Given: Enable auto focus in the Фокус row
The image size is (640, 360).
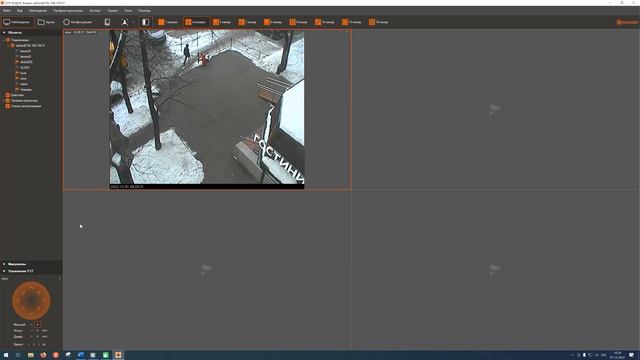Looking at the screenshot, I should coord(44,331).
